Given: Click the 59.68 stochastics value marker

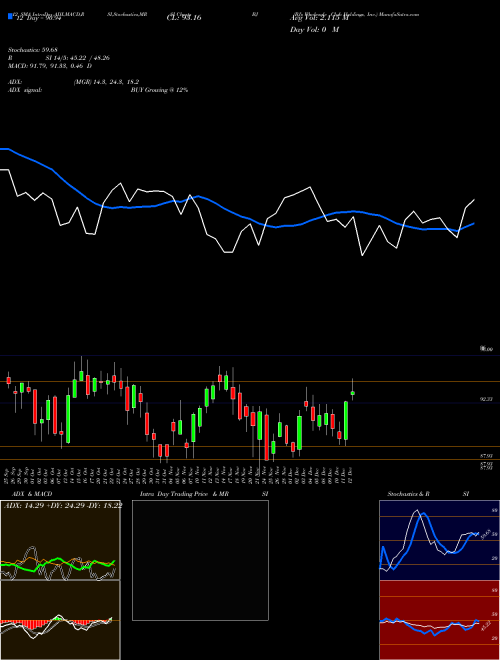Looking at the screenshot, I should pos(484,534).
